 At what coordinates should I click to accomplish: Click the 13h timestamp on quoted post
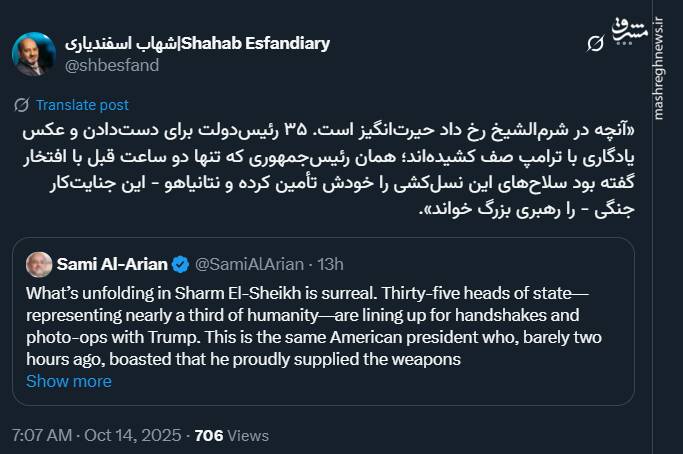click(x=329, y=265)
